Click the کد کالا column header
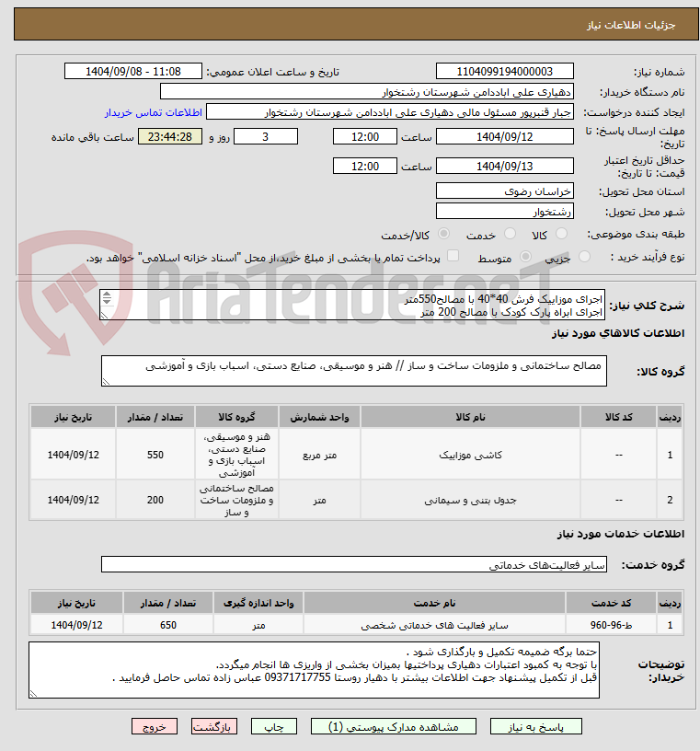The image size is (700, 751). (619, 417)
